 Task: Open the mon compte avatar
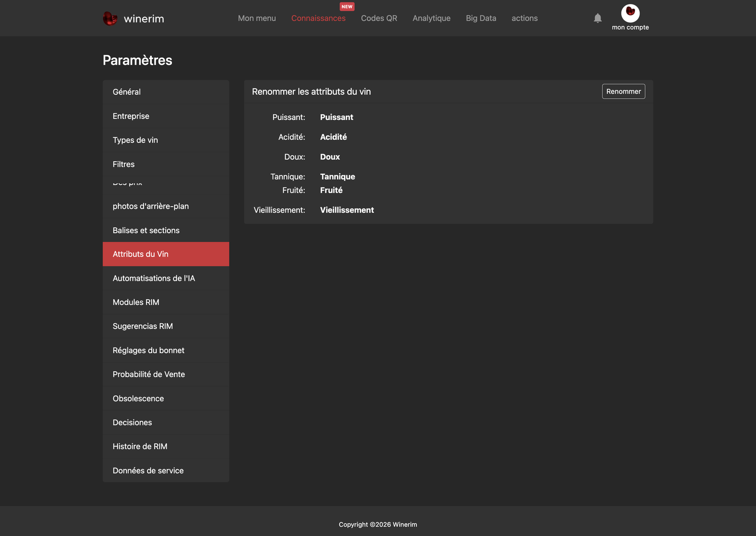[630, 13]
